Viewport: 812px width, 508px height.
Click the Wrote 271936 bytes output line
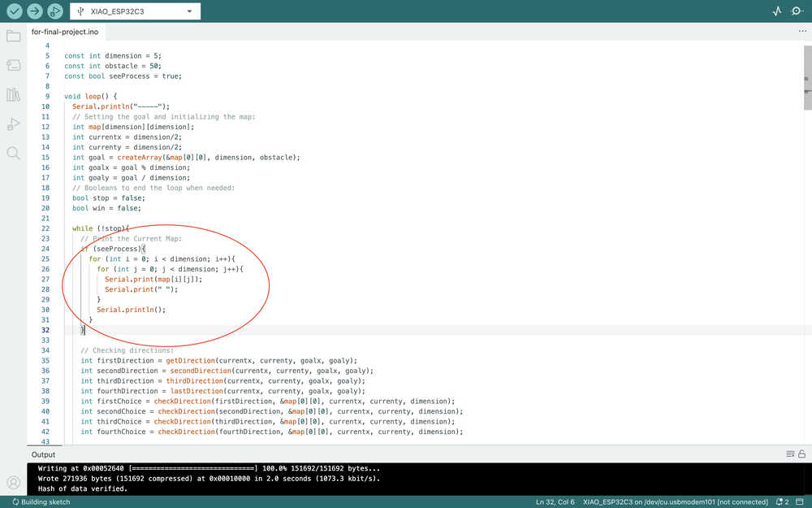[x=209, y=479]
